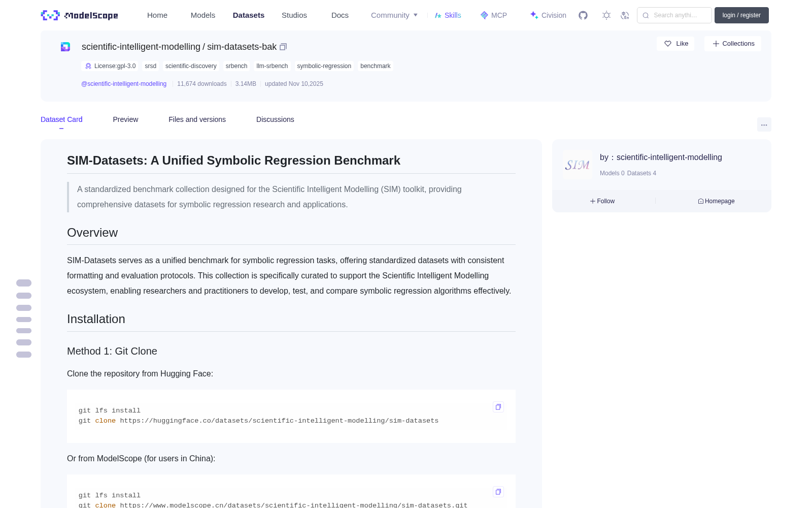Click the heart Like button
812x508 pixels.
tap(675, 44)
